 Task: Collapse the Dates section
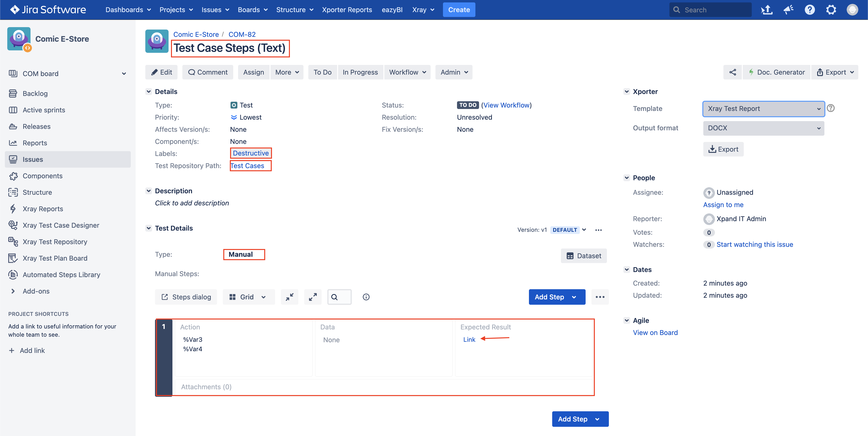click(x=626, y=269)
